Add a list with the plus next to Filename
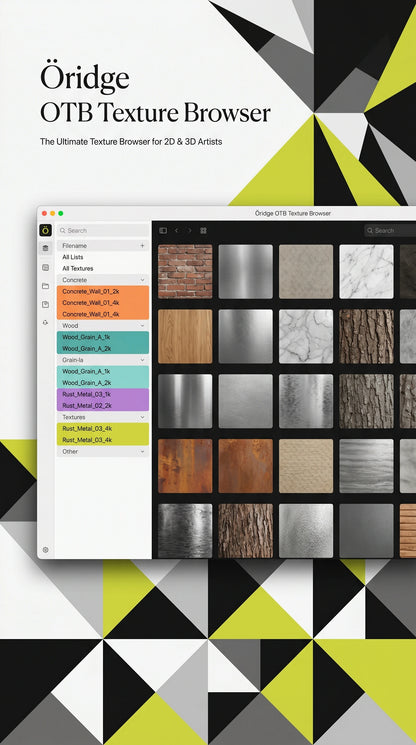The width and height of the screenshot is (416, 745). click(142, 246)
